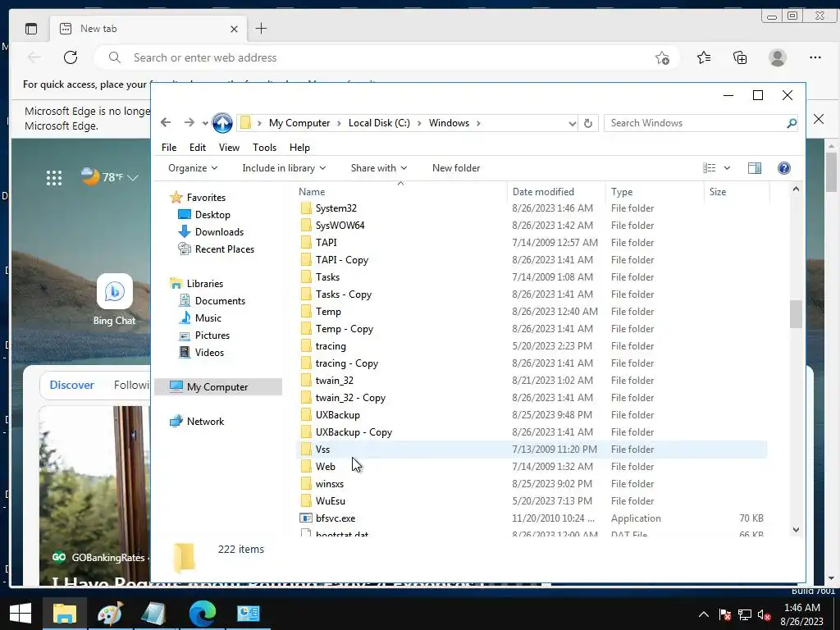
Task: Open Paint from the taskbar
Action: (111, 614)
